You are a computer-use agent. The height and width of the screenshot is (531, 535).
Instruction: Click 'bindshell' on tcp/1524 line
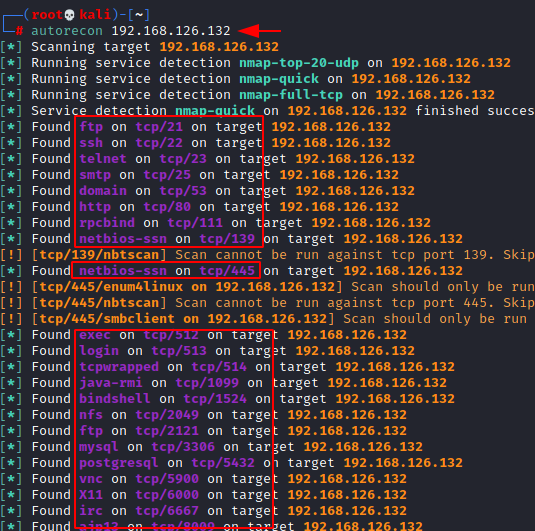115,399
